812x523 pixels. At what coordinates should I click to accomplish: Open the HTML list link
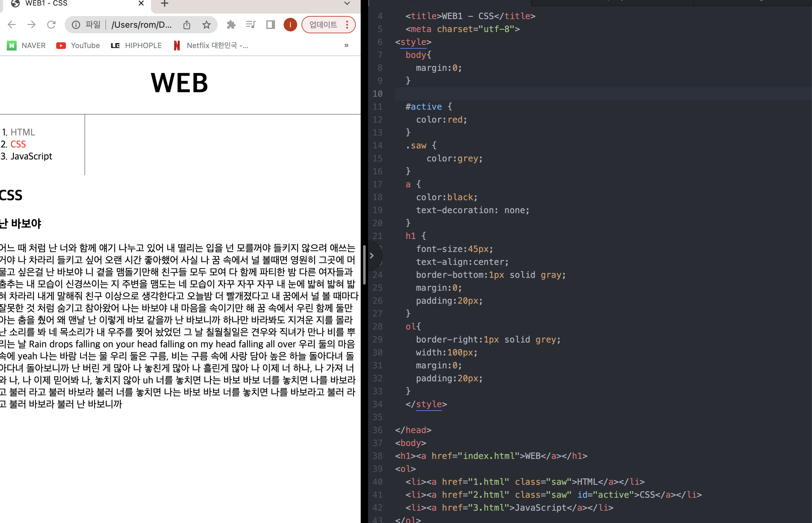pos(23,132)
